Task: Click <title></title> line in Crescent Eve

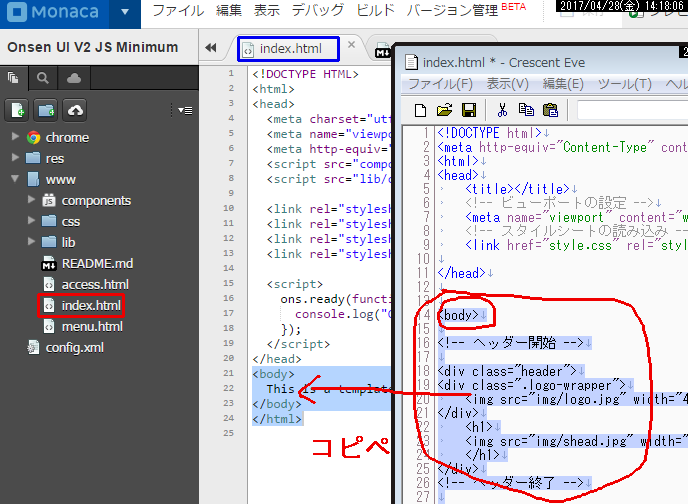Action: point(517,189)
